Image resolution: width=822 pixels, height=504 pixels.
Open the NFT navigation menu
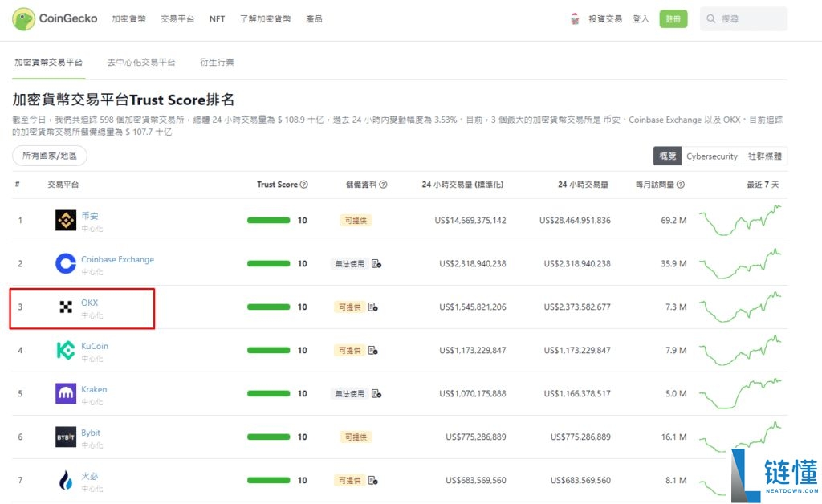(217, 19)
